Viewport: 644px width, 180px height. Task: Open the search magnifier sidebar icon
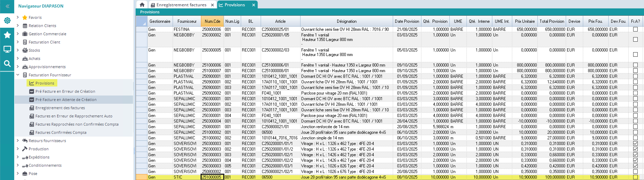7,64
